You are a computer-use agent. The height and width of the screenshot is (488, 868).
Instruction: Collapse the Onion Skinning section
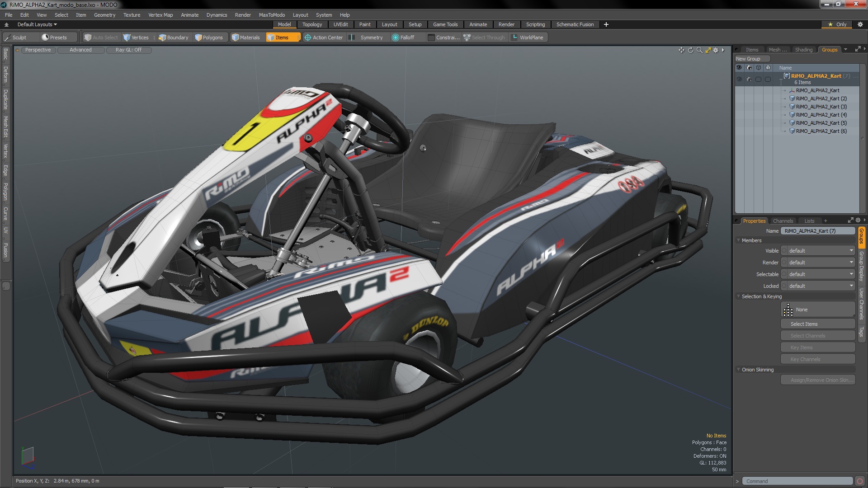click(x=739, y=370)
